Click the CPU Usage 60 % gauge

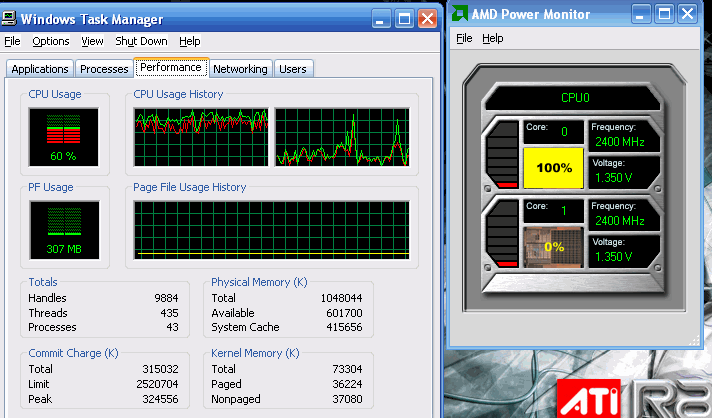[64, 137]
